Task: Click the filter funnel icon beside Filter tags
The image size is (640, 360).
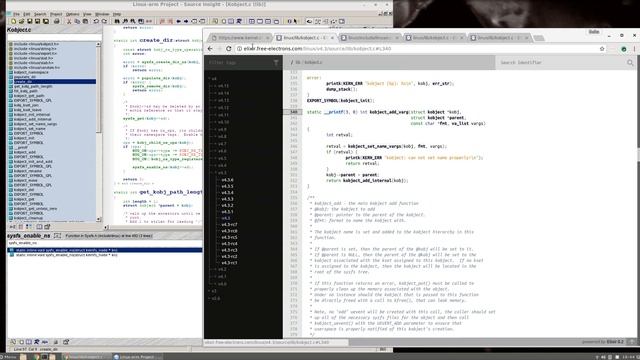Action: point(276,62)
